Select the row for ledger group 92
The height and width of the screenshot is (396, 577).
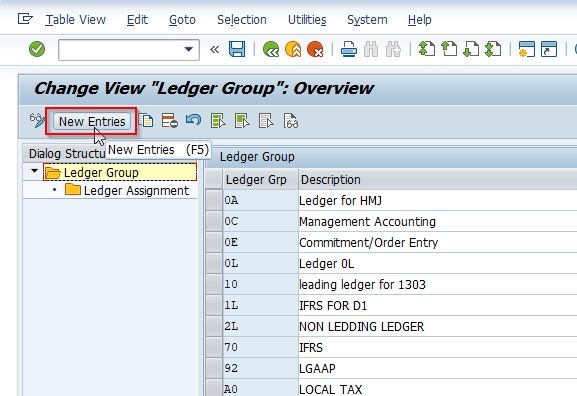214,368
